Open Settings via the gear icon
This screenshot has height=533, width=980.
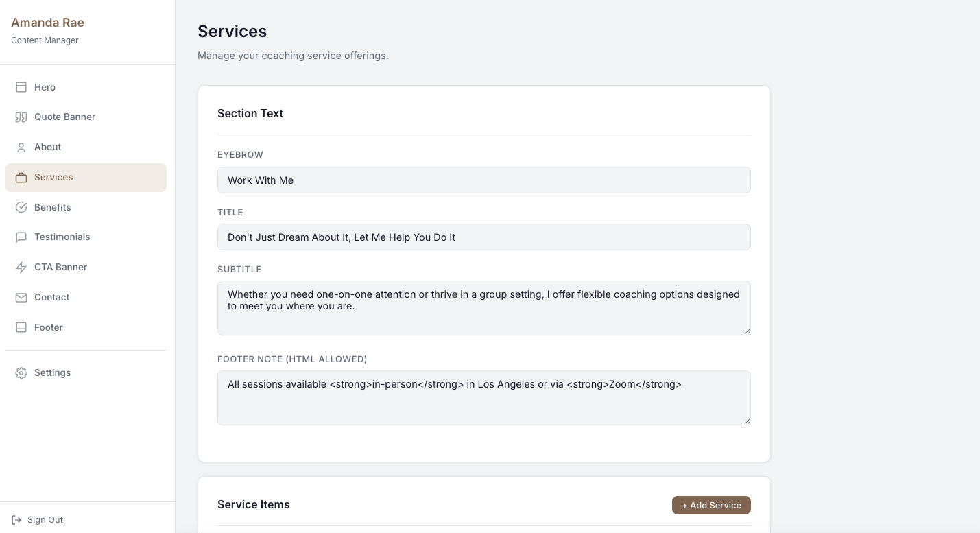point(21,372)
